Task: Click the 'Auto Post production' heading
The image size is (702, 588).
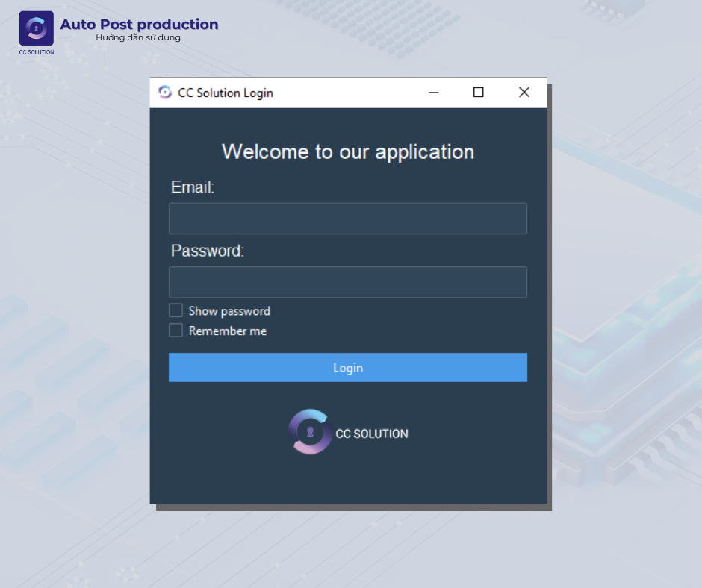Action: click(139, 24)
